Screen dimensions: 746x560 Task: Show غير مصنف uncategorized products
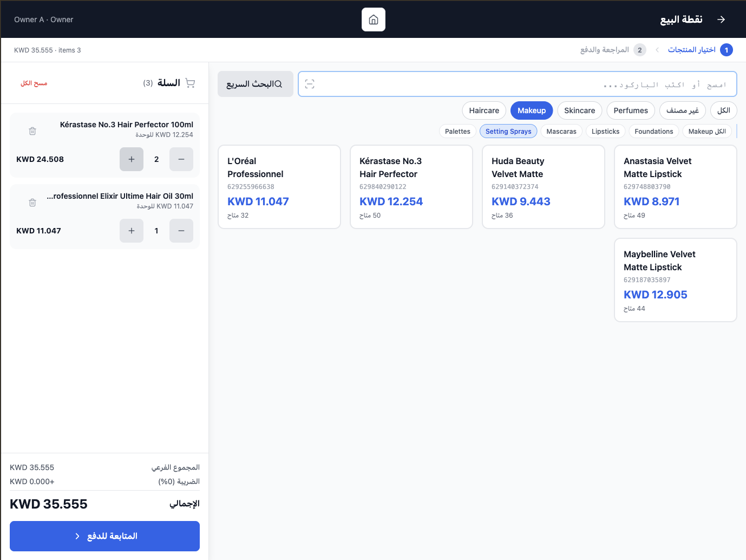(x=682, y=110)
